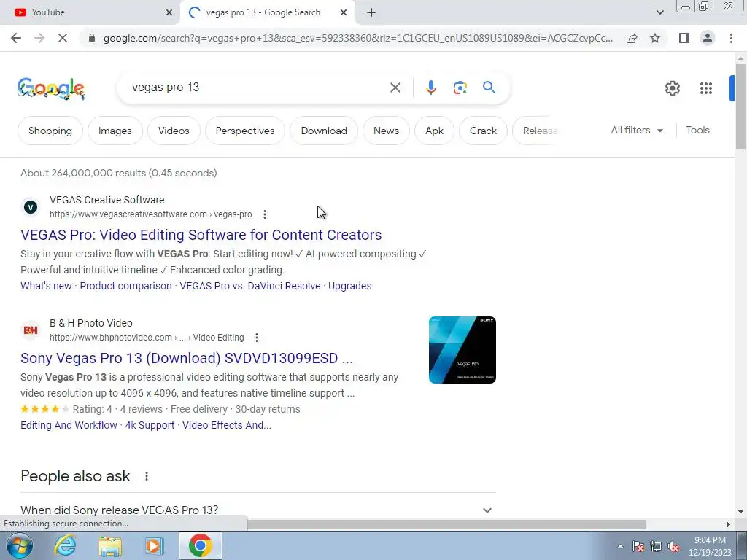Click the URL address bar
The width and height of the screenshot is (747, 560).
point(358,38)
